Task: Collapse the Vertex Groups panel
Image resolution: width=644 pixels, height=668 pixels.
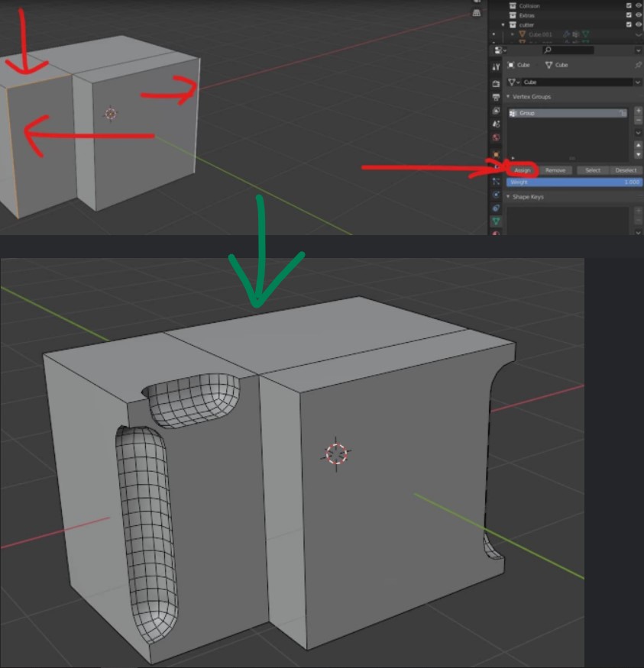Action: pos(508,97)
